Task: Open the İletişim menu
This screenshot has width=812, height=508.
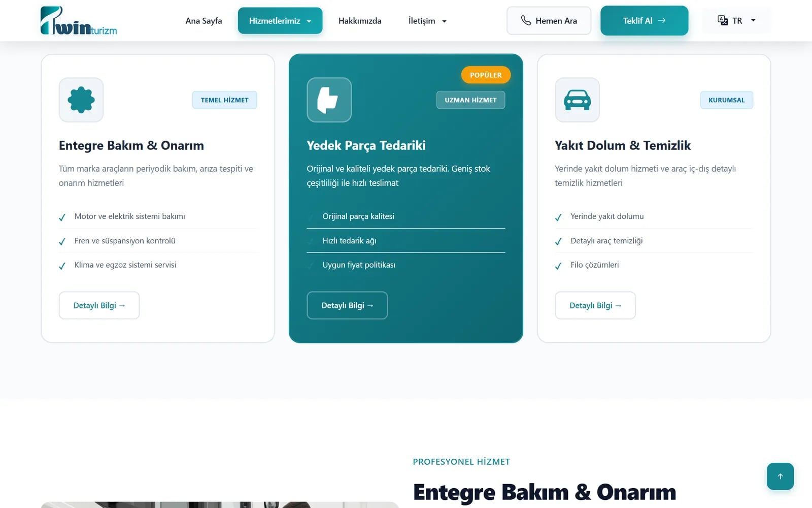Action: pos(427,21)
